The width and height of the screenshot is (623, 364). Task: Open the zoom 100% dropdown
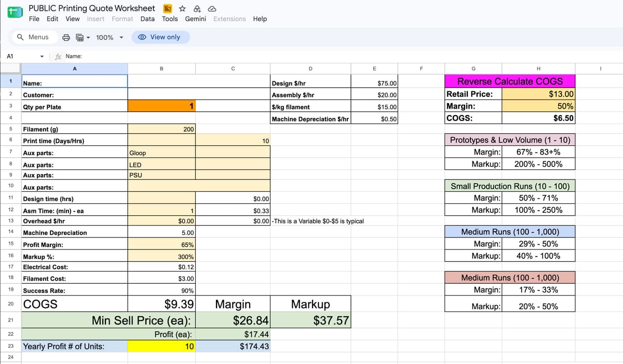[x=110, y=37]
